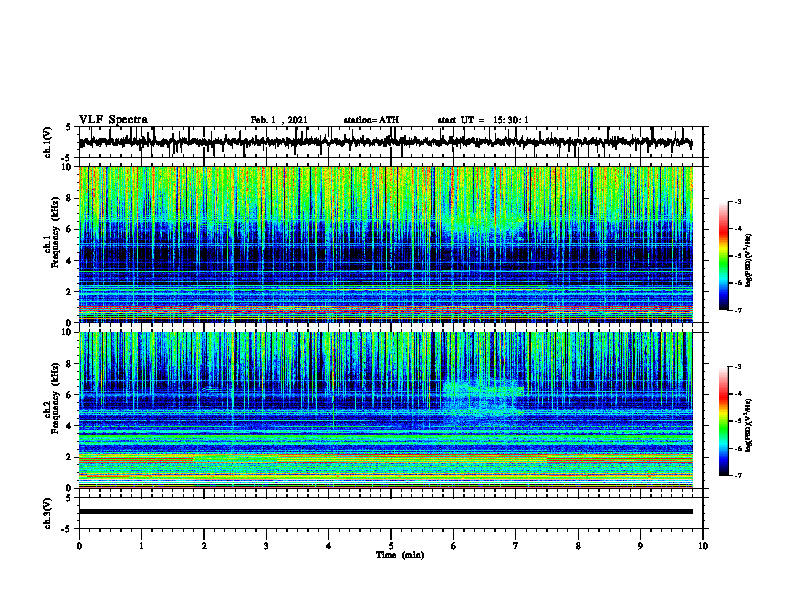Click the '-5' label on ch.2 color bar
This screenshot has height=612, width=792.
click(738, 421)
